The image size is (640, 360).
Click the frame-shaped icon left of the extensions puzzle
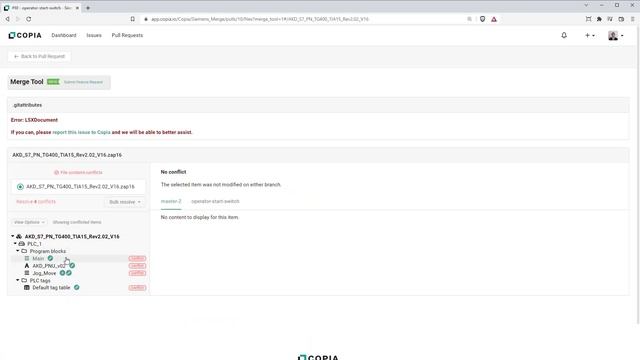[x=588, y=19]
